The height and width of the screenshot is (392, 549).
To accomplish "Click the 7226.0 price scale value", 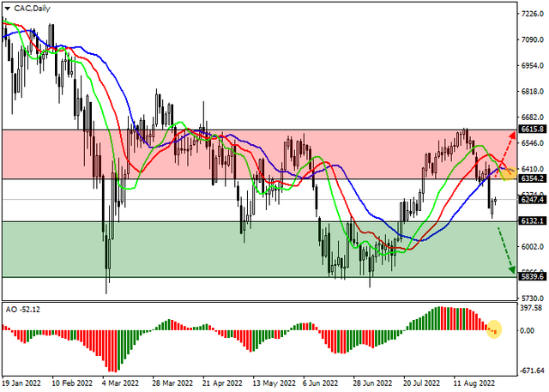I will (532, 14).
